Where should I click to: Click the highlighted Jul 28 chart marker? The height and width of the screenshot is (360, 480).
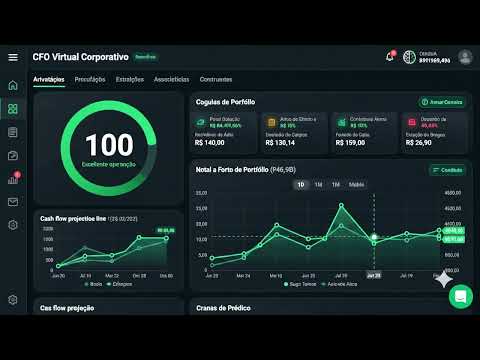(x=374, y=237)
